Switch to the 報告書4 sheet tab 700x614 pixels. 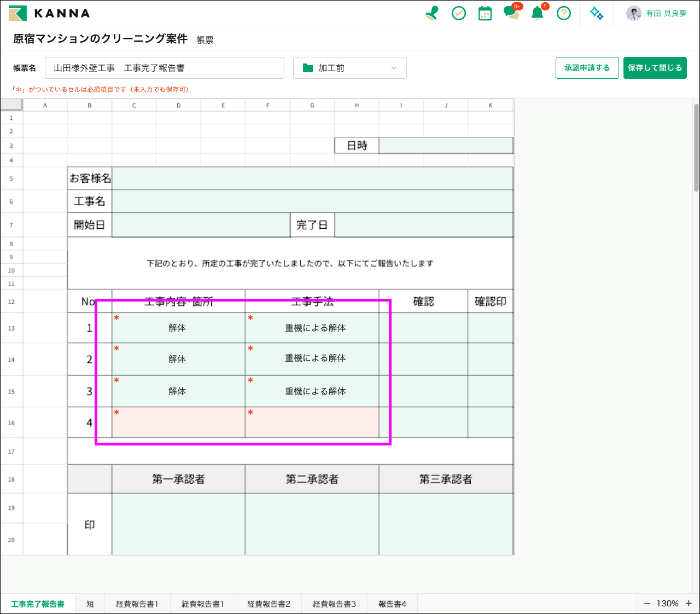coord(393,604)
